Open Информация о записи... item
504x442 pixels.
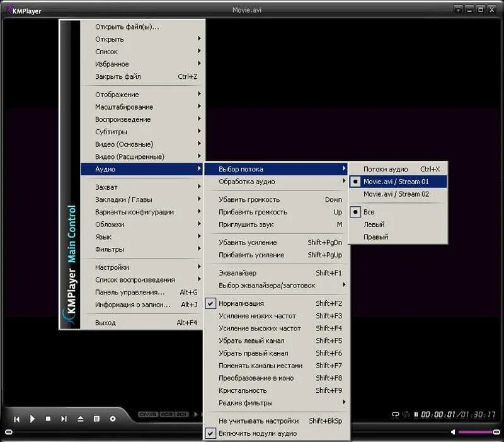coord(141,305)
